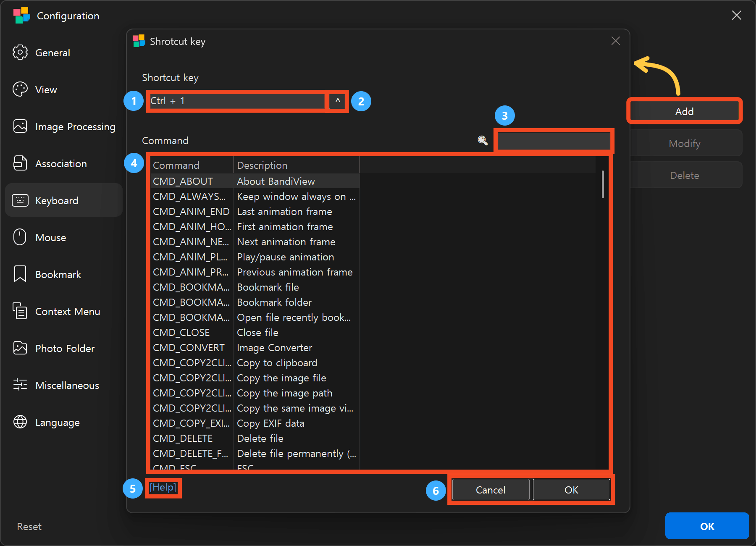Click the Language globe icon

coord(20,422)
